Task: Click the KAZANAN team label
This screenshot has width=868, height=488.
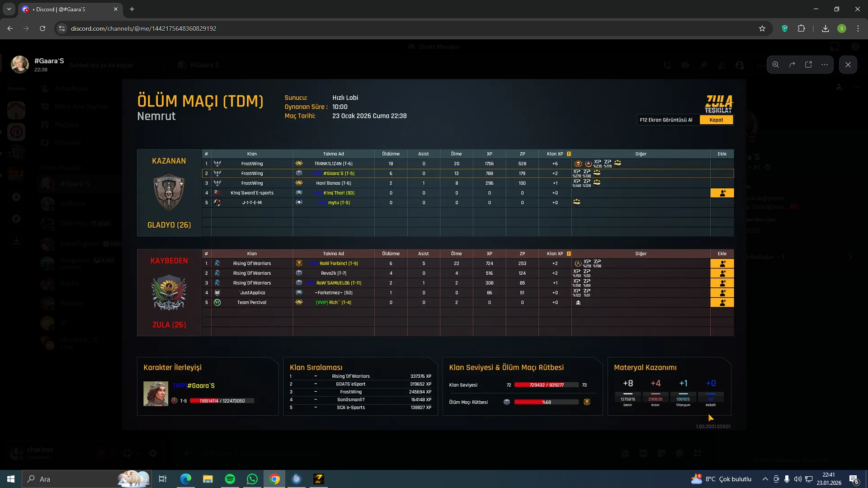Action: pyautogui.click(x=169, y=161)
